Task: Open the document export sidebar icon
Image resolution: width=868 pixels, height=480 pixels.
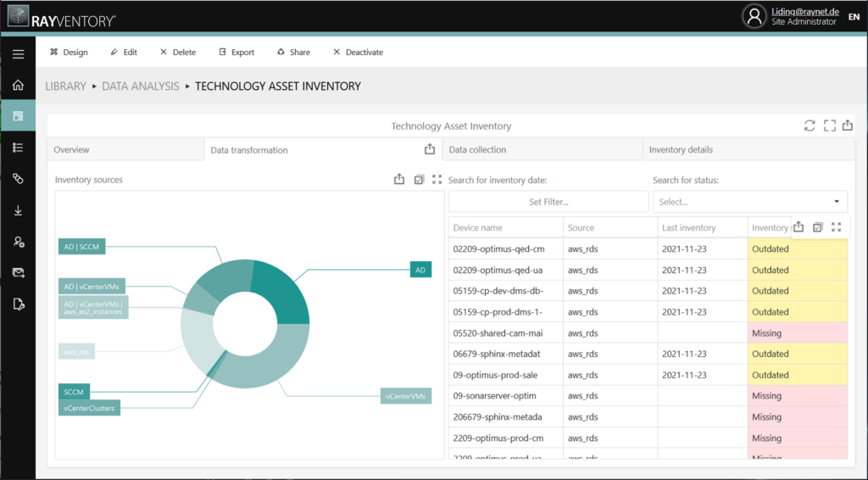Action: [x=19, y=304]
